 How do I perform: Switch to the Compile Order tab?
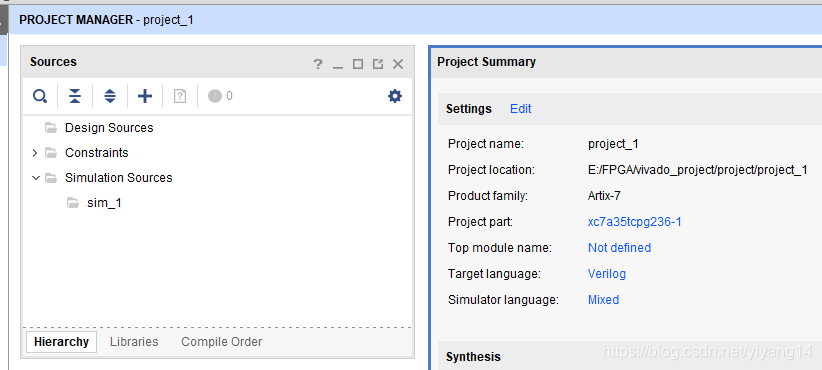tap(222, 342)
